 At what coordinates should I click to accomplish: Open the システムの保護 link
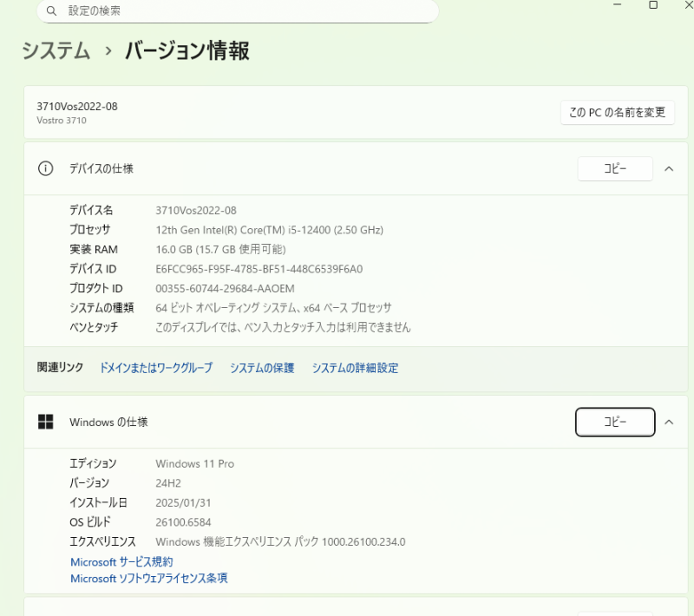tap(262, 368)
